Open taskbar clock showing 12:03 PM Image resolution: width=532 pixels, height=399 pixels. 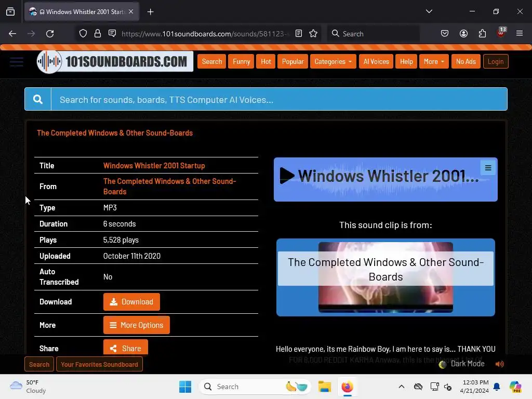[474, 387]
